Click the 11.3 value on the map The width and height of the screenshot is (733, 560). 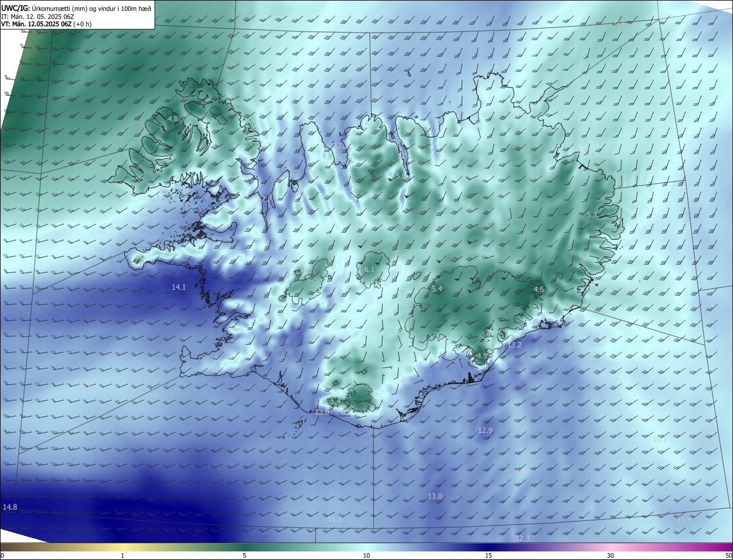(335, 519)
